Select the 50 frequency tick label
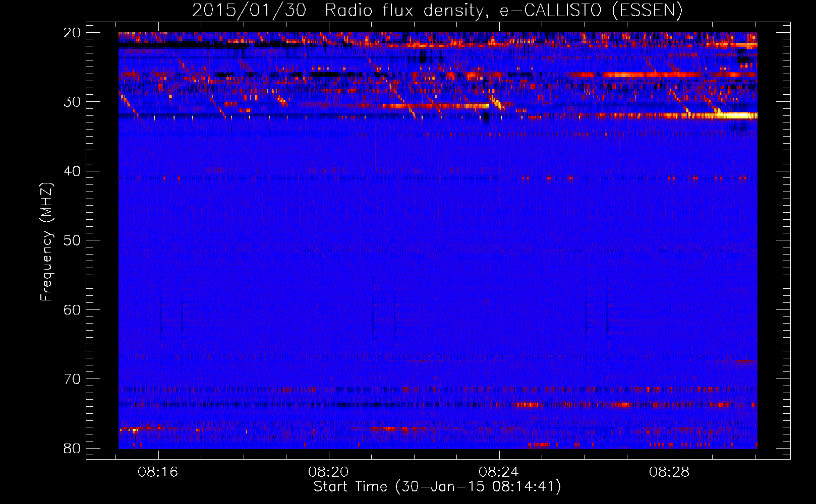This screenshot has height=504, width=816. (x=72, y=240)
